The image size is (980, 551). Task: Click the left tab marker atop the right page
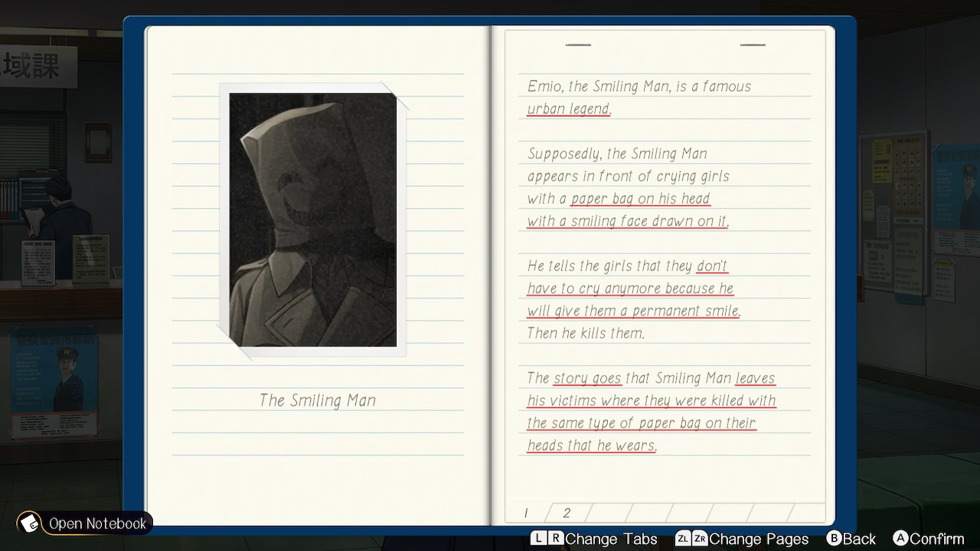(x=578, y=45)
